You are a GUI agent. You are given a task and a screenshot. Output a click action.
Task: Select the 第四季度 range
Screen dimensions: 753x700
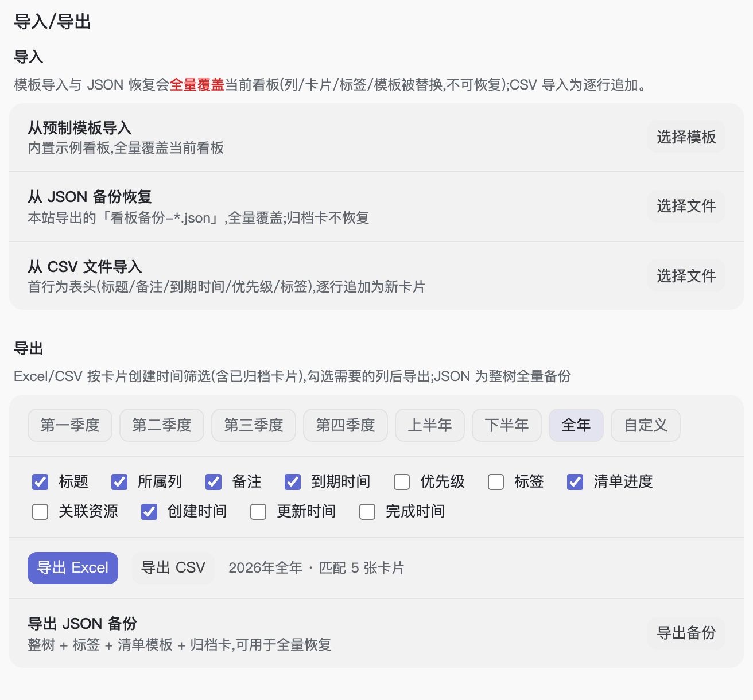(x=346, y=425)
